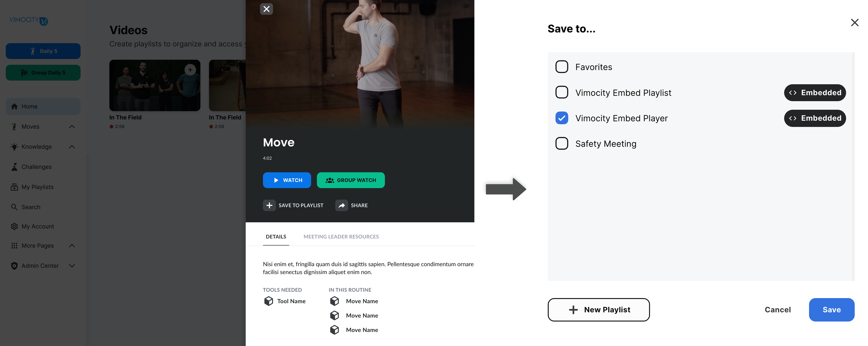Click the Daily 5 button
This screenshot has height=346, width=868.
coord(43,51)
